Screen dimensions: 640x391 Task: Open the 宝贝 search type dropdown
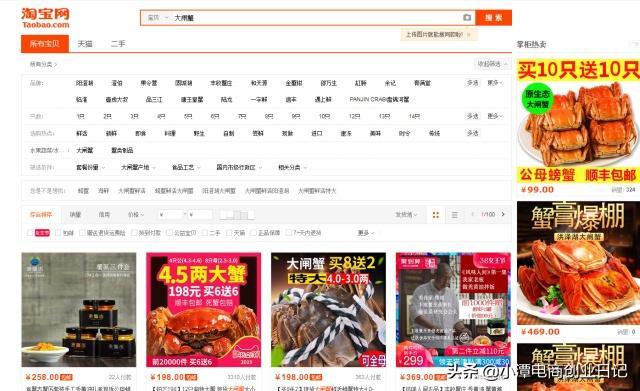click(x=158, y=18)
